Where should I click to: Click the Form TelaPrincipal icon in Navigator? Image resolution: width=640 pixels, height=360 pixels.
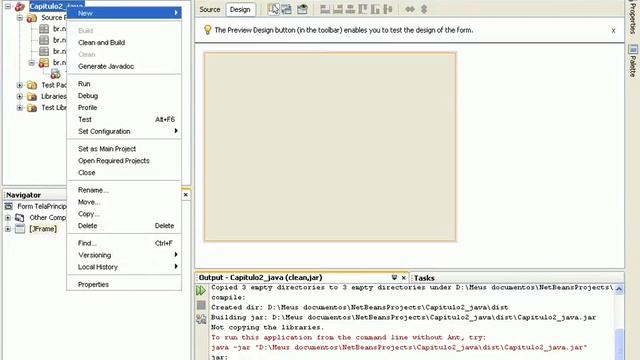[x=9, y=206]
